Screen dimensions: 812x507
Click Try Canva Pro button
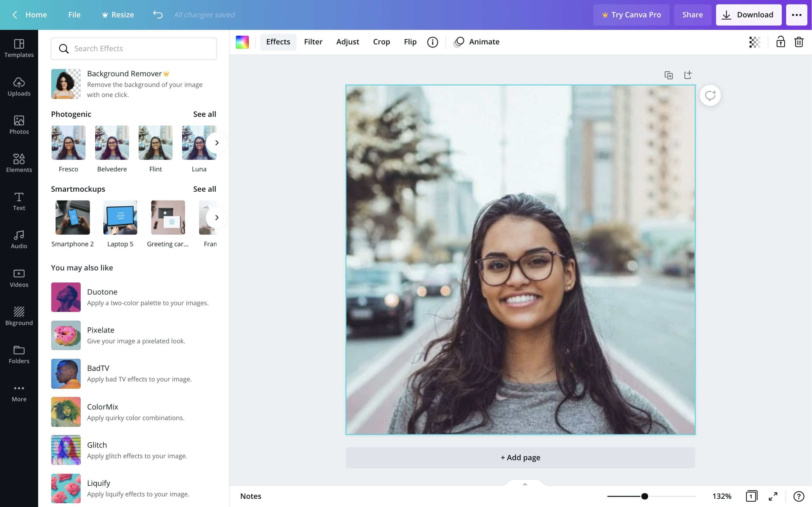632,15
